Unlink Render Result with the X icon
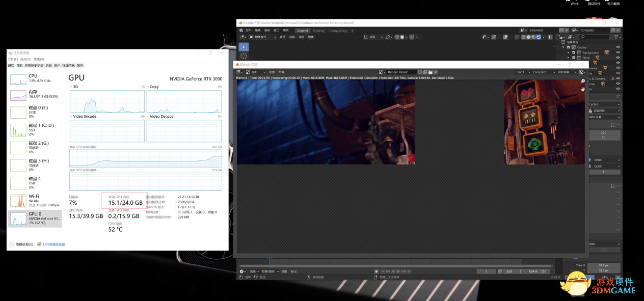 [x=436, y=72]
